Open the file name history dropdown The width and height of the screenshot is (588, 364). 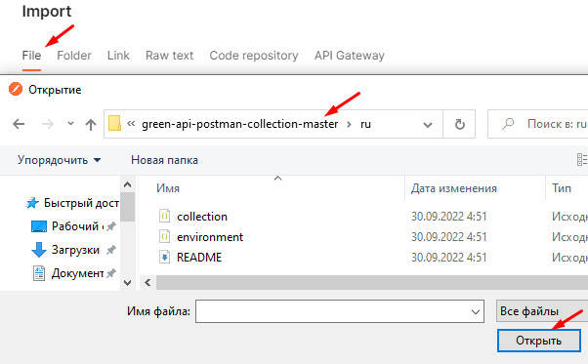point(475,311)
